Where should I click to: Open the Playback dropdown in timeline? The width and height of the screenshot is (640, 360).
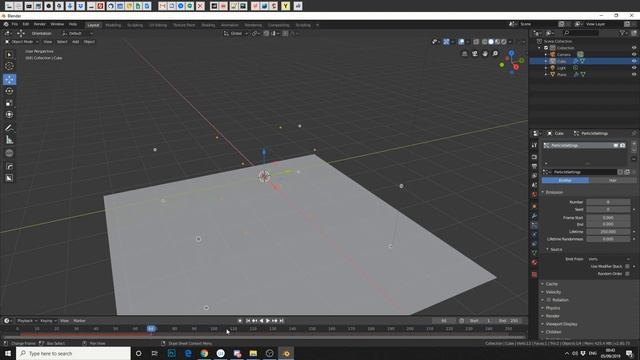tap(27, 321)
